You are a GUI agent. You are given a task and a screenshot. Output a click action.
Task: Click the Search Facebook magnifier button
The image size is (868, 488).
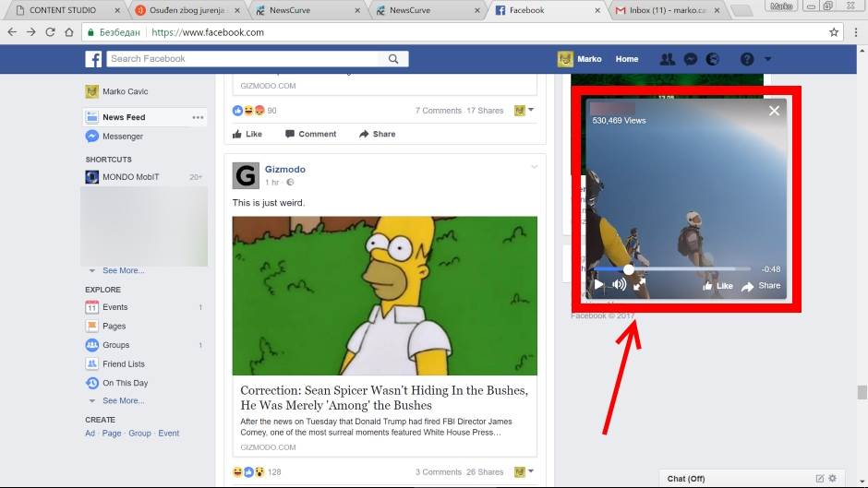point(392,59)
